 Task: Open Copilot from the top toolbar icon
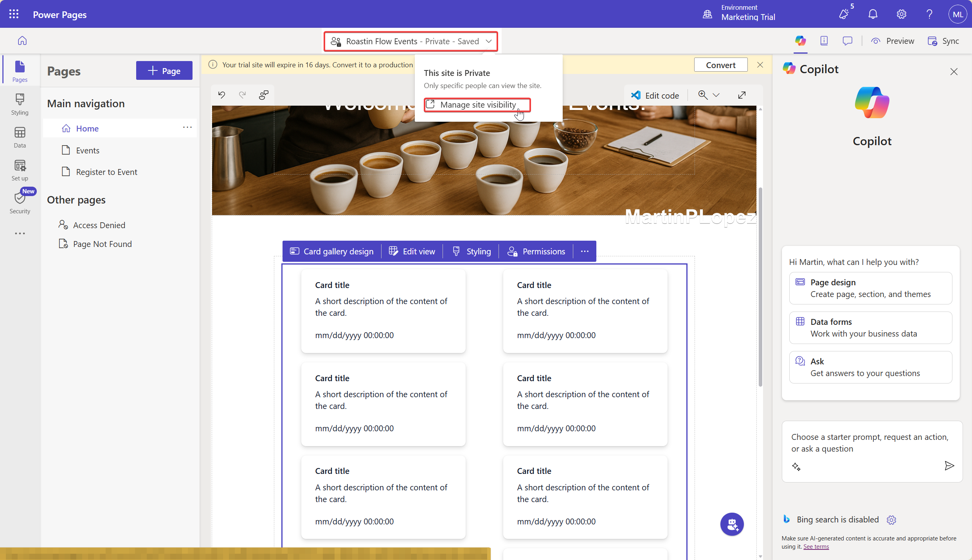point(800,41)
